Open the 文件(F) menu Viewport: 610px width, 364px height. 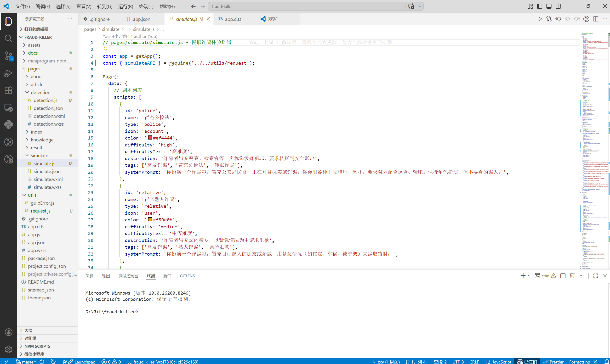[23, 6]
